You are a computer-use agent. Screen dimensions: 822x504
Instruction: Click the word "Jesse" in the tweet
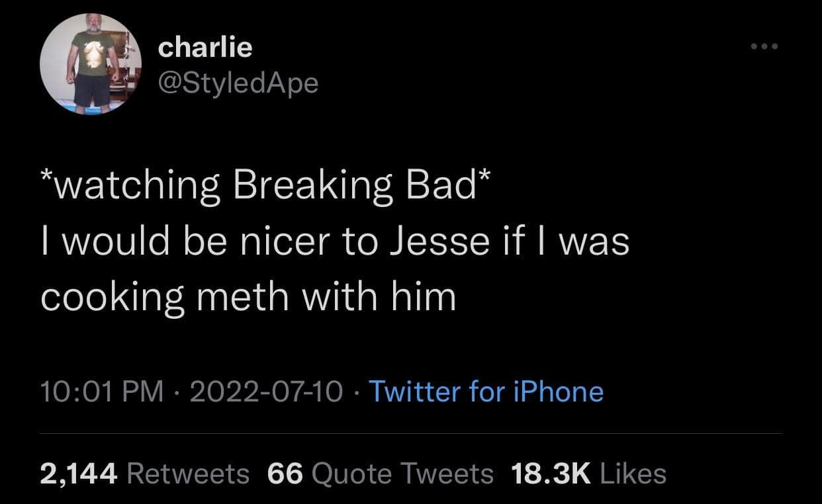point(434,241)
